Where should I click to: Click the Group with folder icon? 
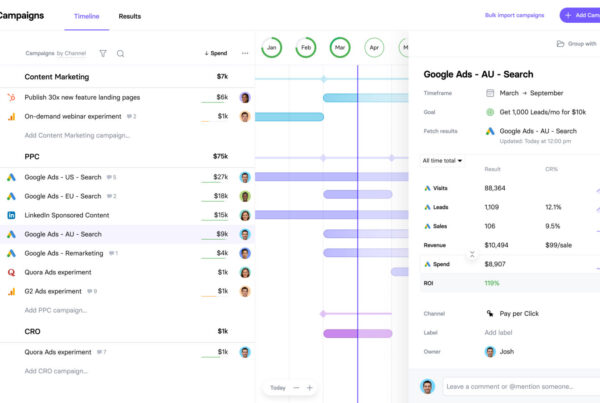coord(560,44)
